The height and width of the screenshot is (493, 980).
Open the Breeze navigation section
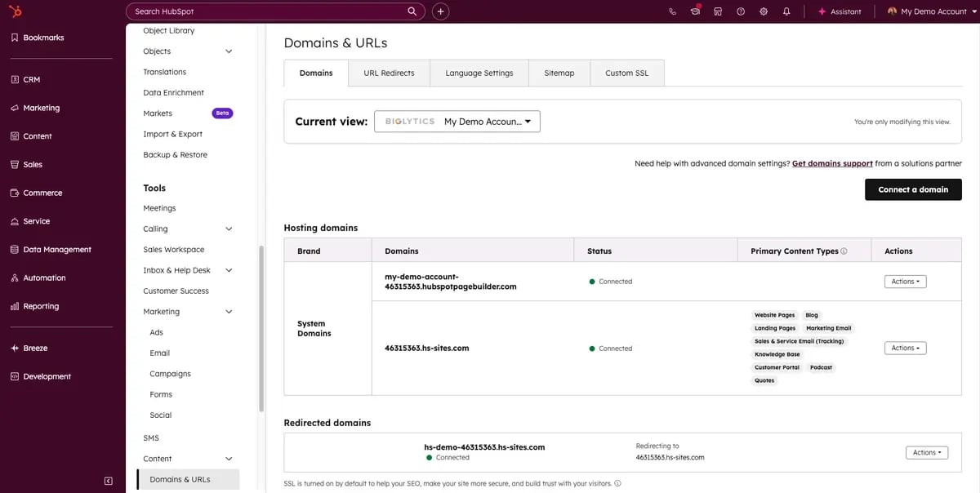29,348
